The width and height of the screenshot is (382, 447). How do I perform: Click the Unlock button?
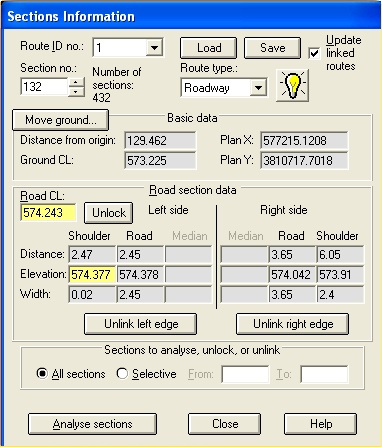(x=109, y=213)
